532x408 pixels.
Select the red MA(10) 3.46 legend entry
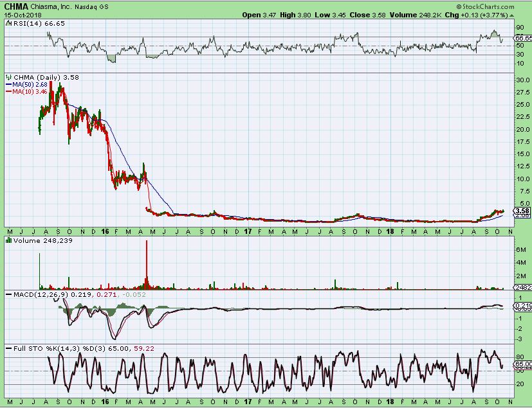tap(26, 91)
